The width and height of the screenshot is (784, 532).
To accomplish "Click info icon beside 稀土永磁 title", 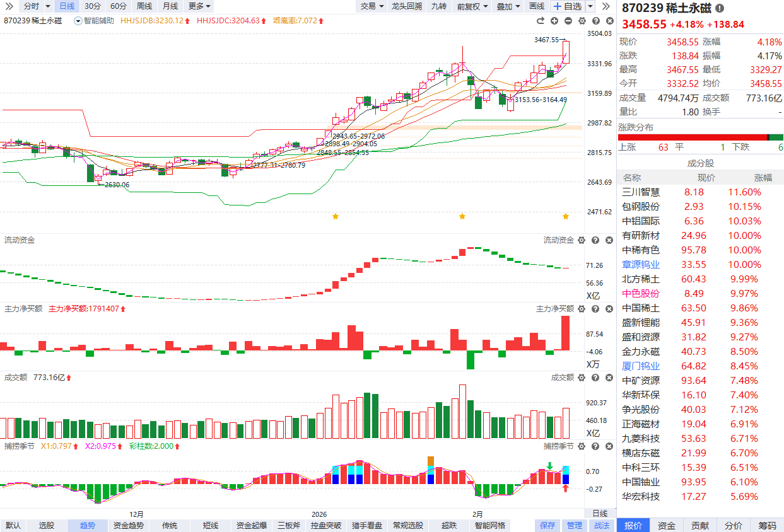I will 720,9.
